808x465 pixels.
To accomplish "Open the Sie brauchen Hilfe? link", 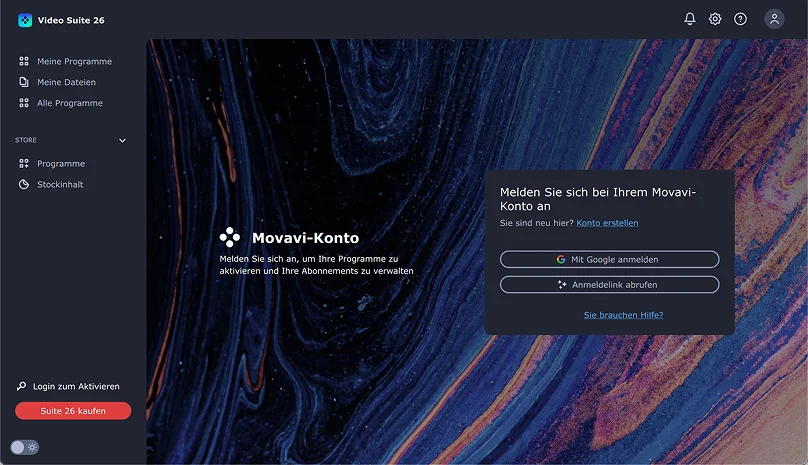I will [x=623, y=314].
